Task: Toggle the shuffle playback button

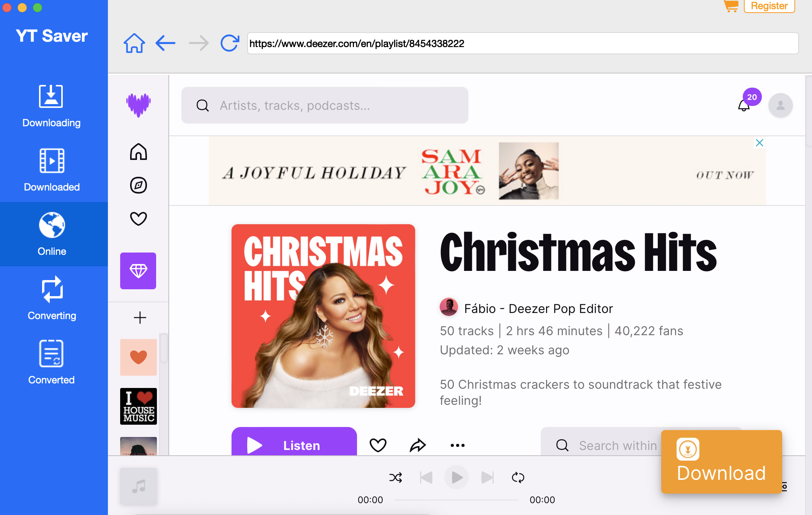Action: point(396,477)
